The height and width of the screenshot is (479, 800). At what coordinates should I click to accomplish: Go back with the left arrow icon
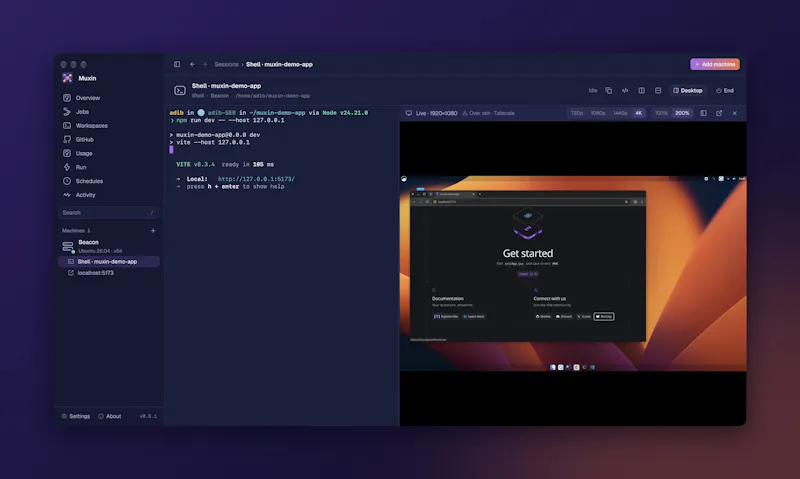click(192, 64)
